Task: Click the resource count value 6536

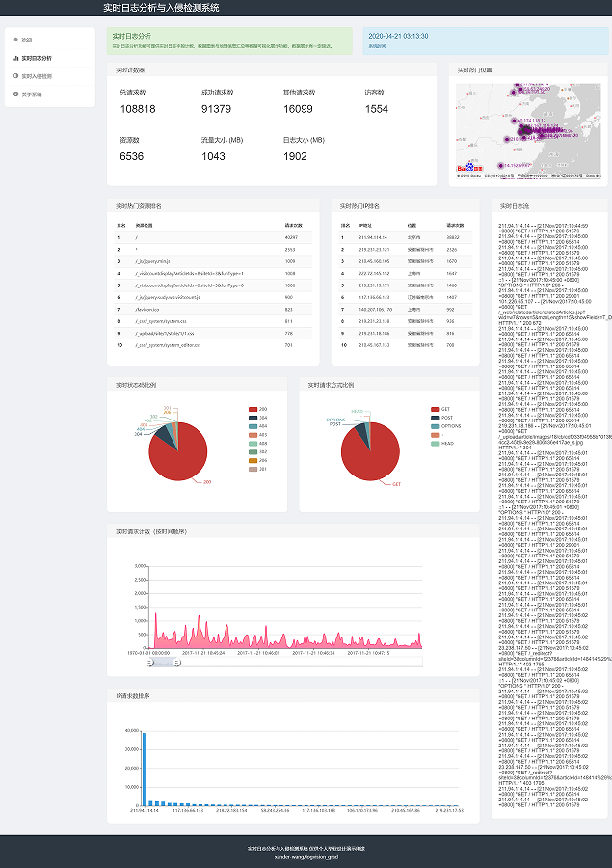Action: [131, 156]
